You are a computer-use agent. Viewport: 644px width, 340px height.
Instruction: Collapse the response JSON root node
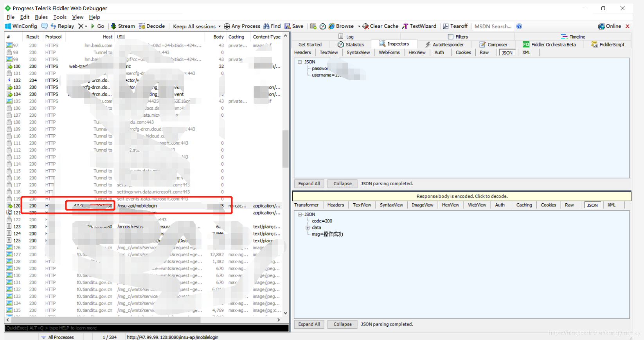tap(300, 214)
